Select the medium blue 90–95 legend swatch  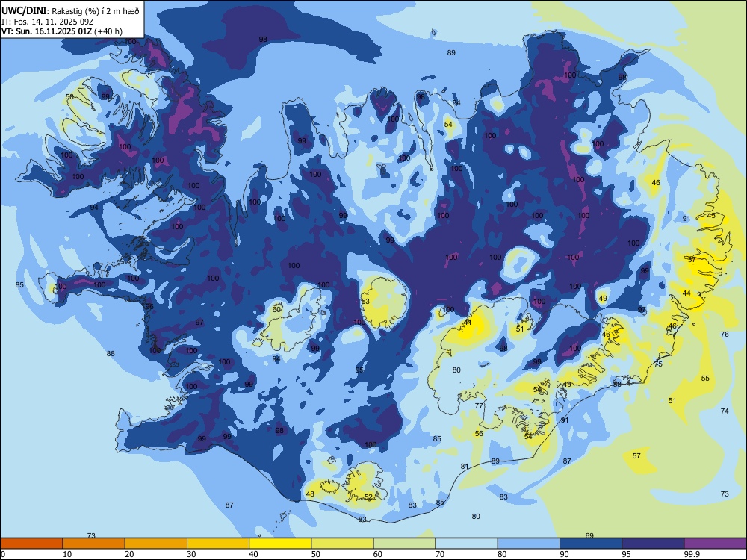click(591, 544)
